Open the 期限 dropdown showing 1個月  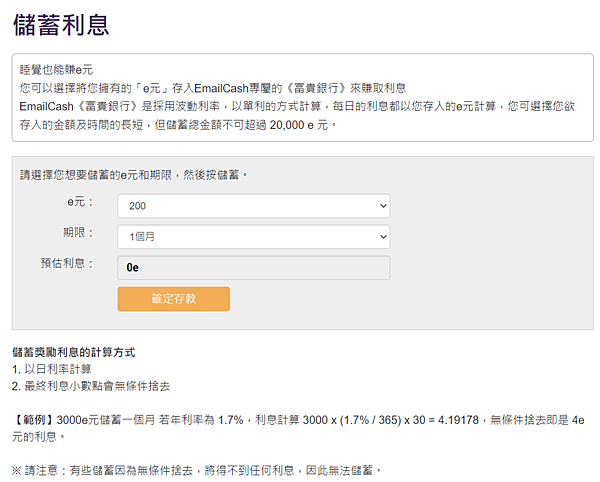(x=254, y=237)
